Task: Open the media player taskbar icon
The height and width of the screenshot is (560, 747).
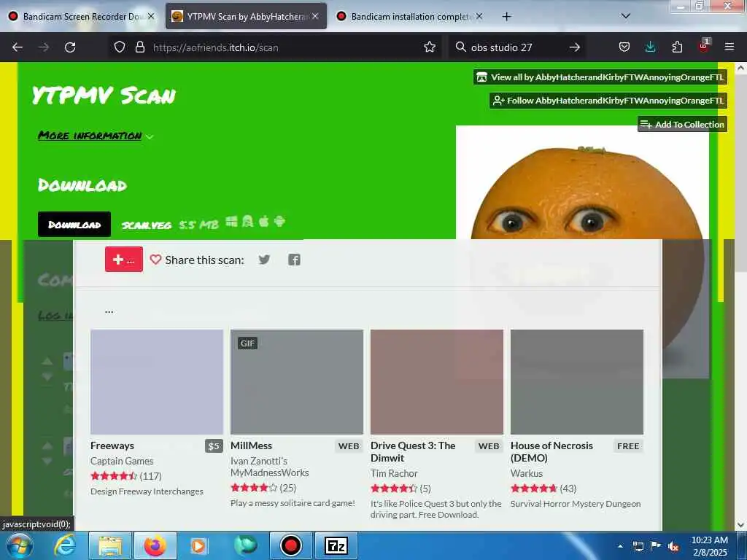Action: pyautogui.click(x=198, y=545)
